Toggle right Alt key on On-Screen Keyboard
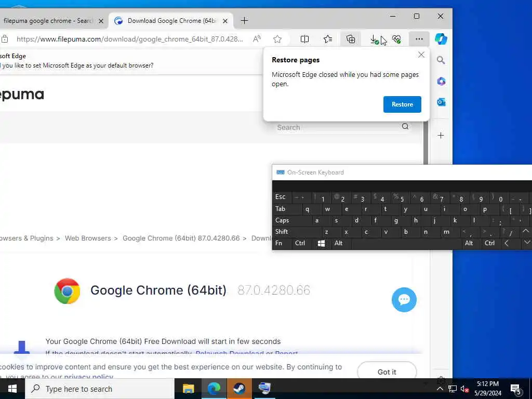 (471, 243)
